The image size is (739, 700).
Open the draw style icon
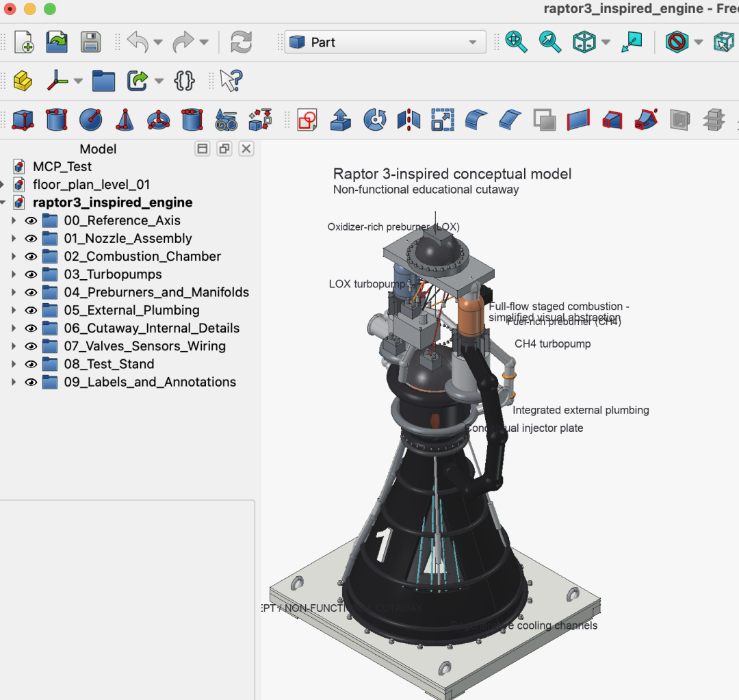[677, 42]
